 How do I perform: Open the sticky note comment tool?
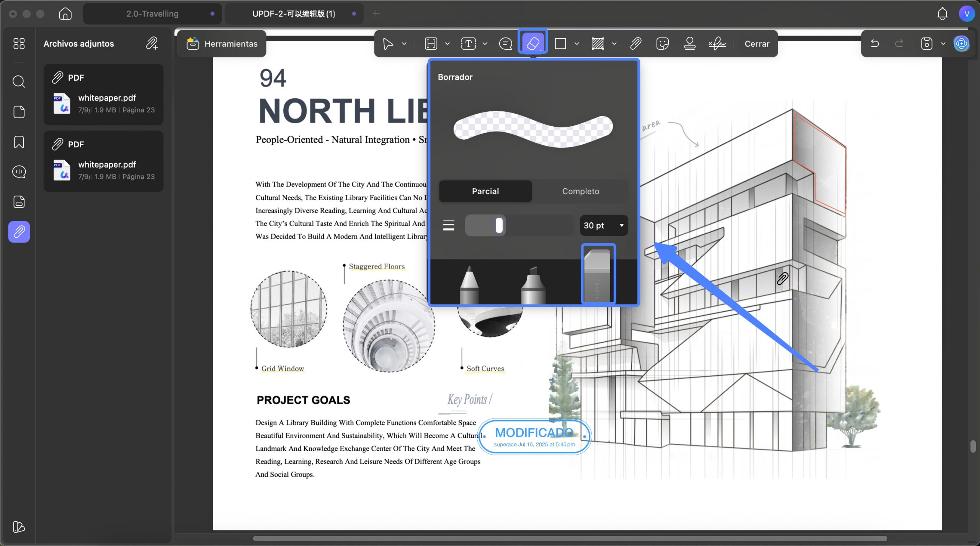[505, 43]
